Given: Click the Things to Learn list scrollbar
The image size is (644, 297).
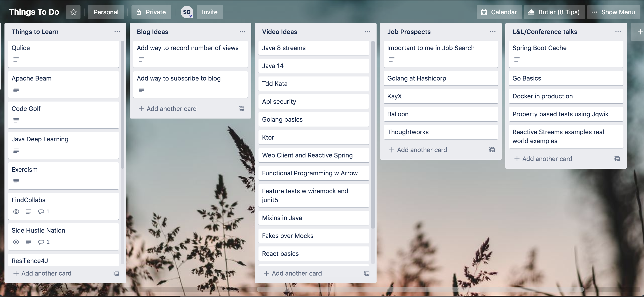Looking at the screenshot, I should pyautogui.click(x=123, y=104).
